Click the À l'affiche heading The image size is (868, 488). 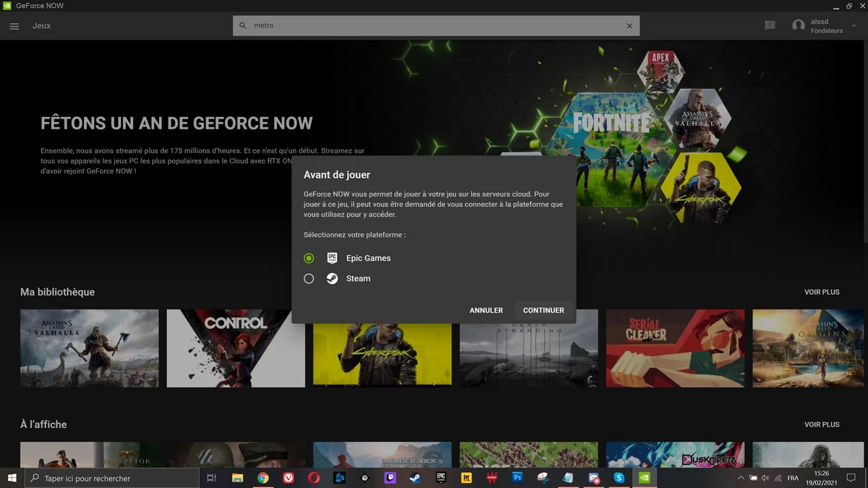(x=43, y=424)
